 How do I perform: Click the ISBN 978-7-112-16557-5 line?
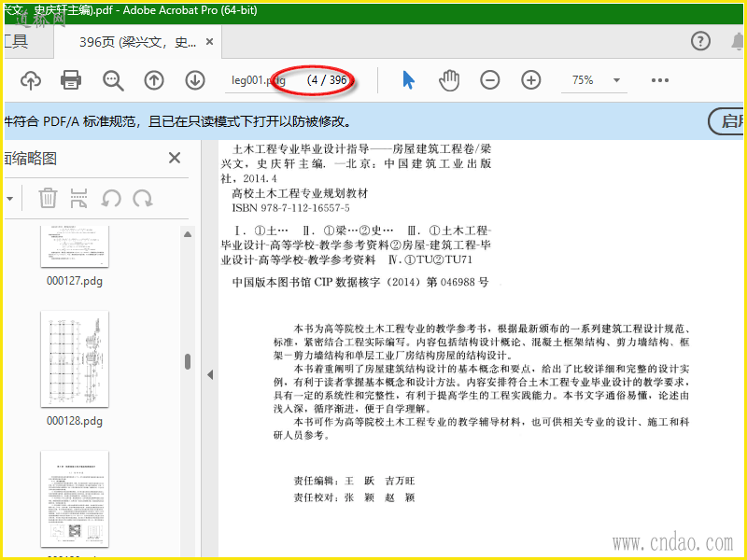[x=290, y=208]
